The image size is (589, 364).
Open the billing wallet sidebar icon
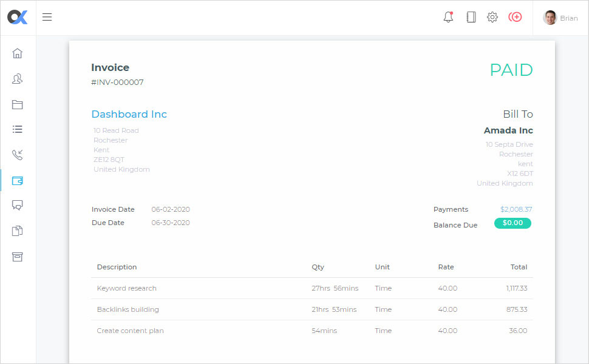pyautogui.click(x=17, y=181)
